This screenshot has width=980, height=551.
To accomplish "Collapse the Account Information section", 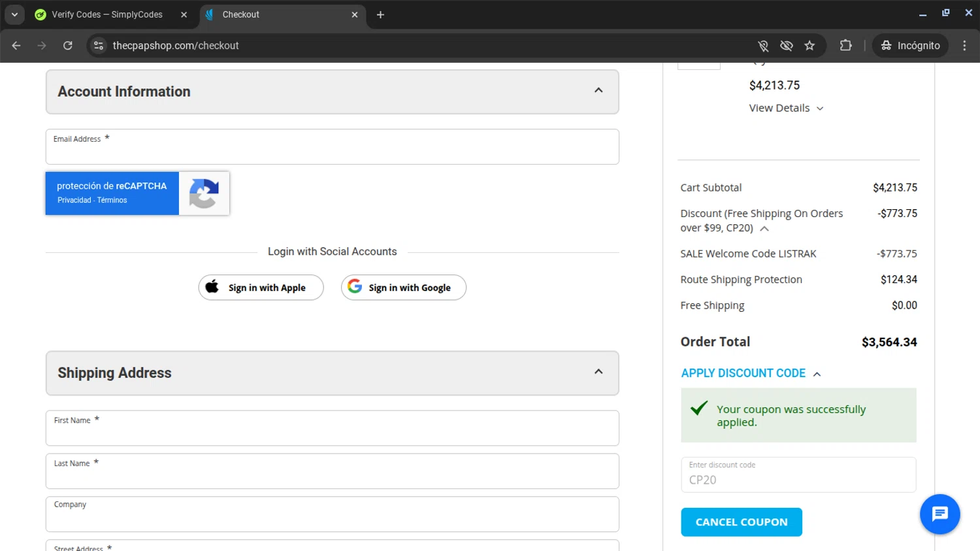I will pos(598,91).
